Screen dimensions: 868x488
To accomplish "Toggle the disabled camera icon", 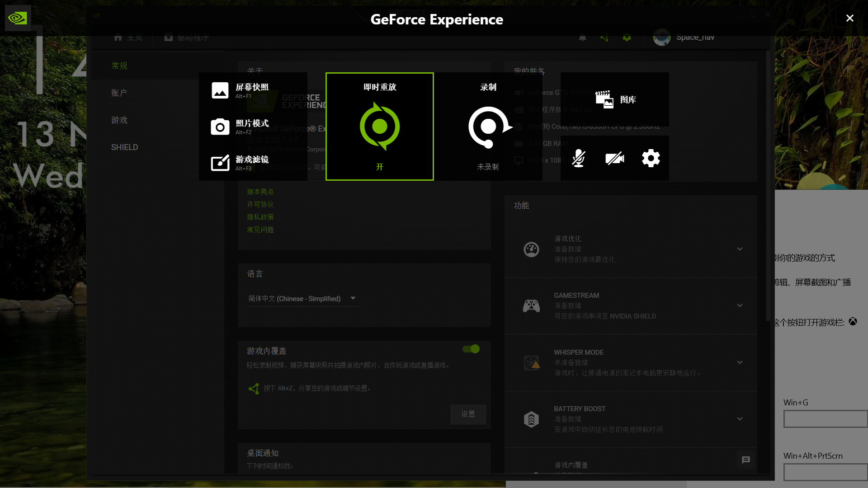I will [x=615, y=158].
